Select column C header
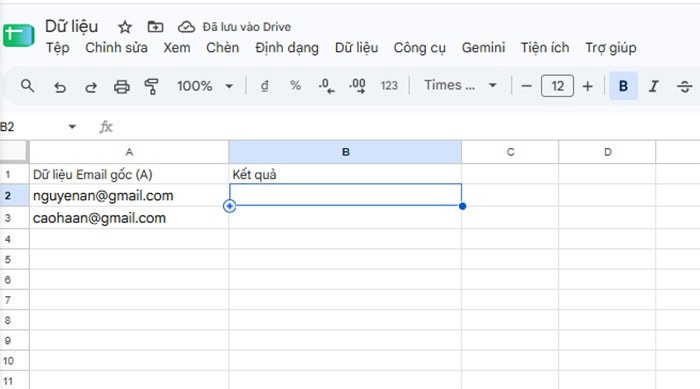This screenshot has height=389, width=700. pos(510,152)
